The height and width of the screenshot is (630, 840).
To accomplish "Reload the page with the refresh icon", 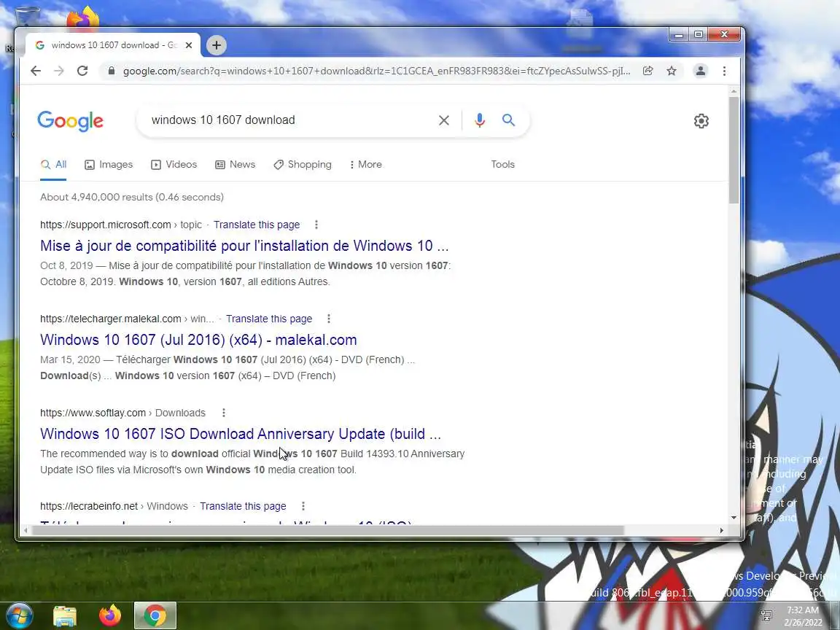I will pyautogui.click(x=82, y=71).
